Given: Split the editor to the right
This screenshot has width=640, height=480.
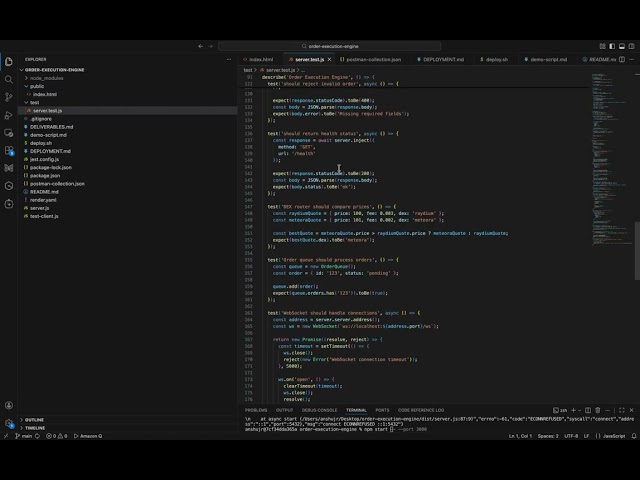Looking at the screenshot, I should coord(622,59).
